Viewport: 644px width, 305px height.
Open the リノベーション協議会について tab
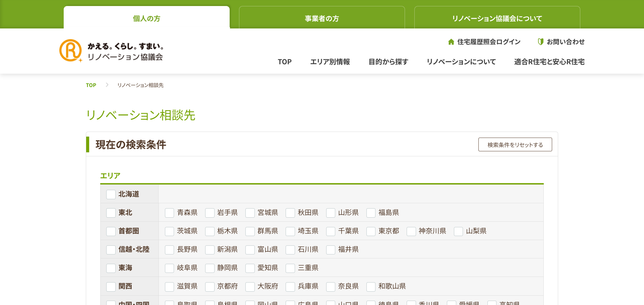tap(497, 17)
